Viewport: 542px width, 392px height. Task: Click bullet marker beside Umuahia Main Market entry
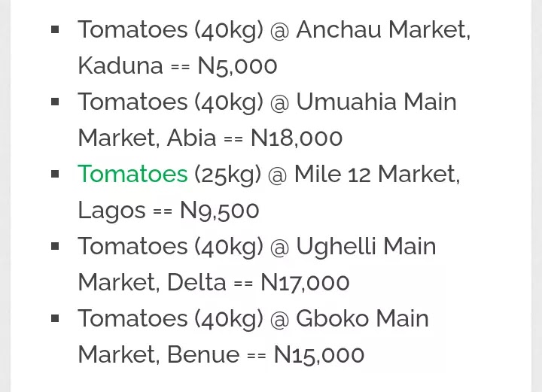click(x=55, y=102)
